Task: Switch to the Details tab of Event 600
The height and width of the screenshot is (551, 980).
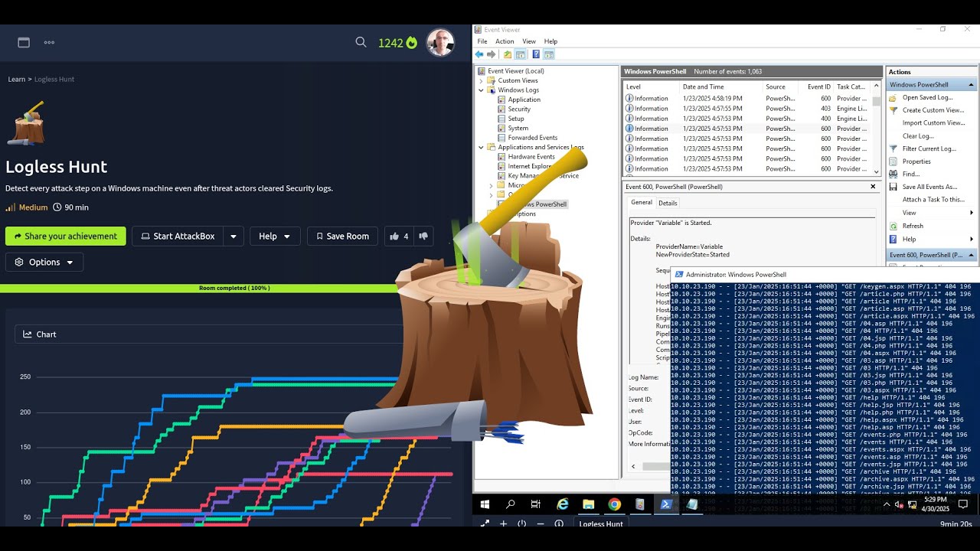Action: (668, 203)
